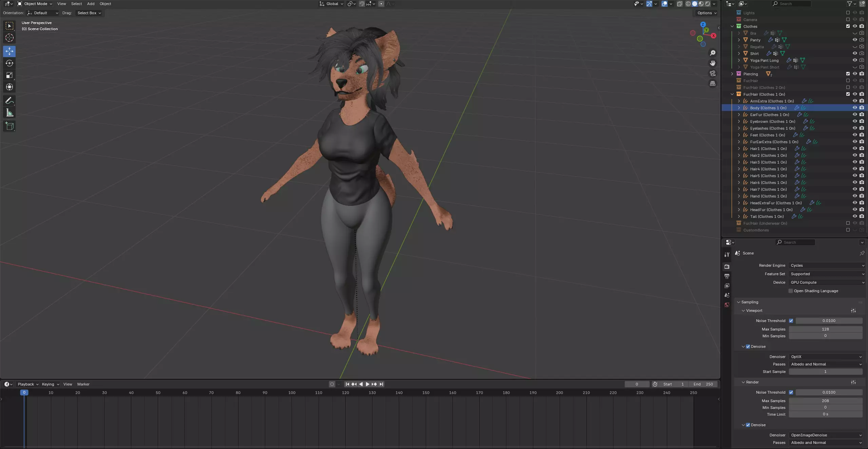Select the Select Box tool
This screenshot has width=868, height=449.
click(x=9, y=26)
